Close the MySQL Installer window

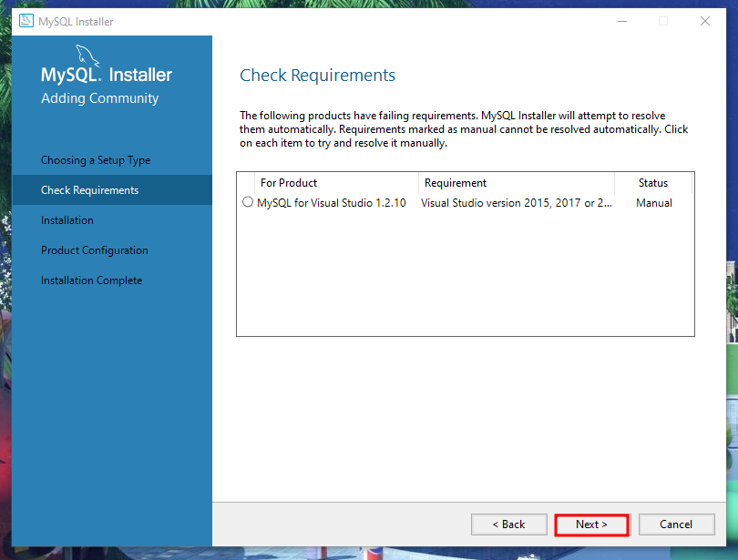tap(705, 21)
